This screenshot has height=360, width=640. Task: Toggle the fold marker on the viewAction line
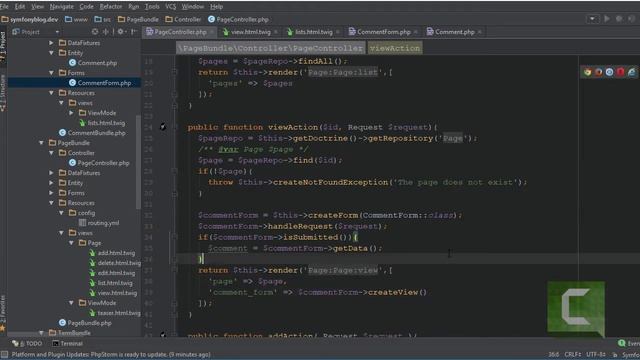(174, 127)
